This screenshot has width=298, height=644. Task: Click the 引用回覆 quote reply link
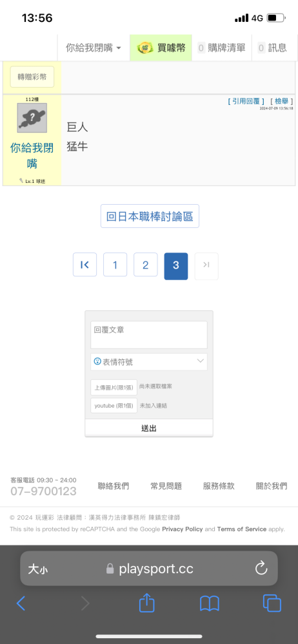tap(246, 101)
